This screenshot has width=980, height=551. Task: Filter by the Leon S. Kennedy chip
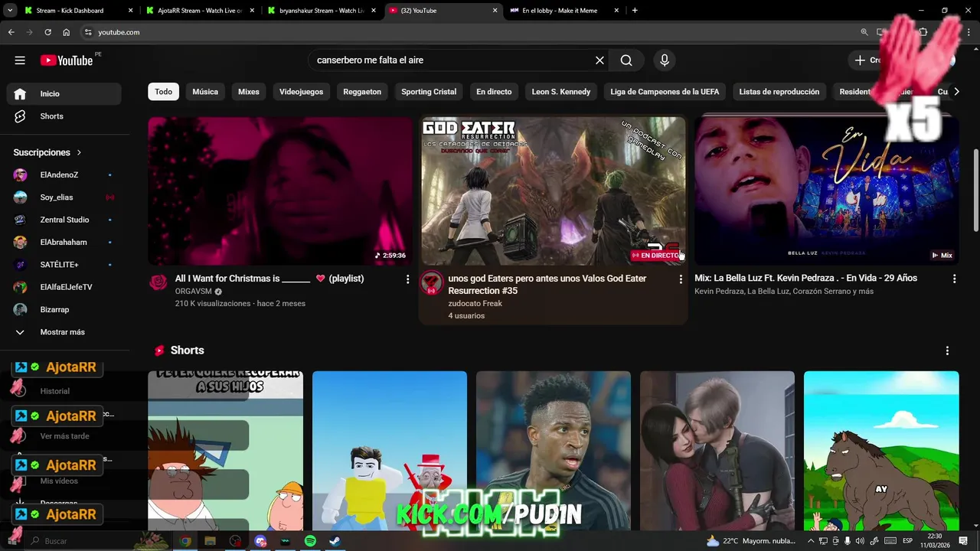(561, 92)
